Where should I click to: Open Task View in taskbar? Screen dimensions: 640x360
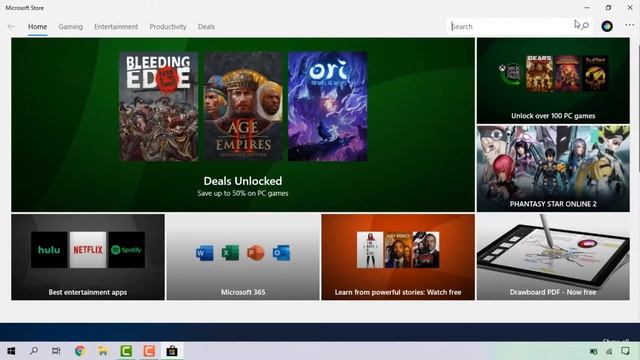(x=56, y=351)
